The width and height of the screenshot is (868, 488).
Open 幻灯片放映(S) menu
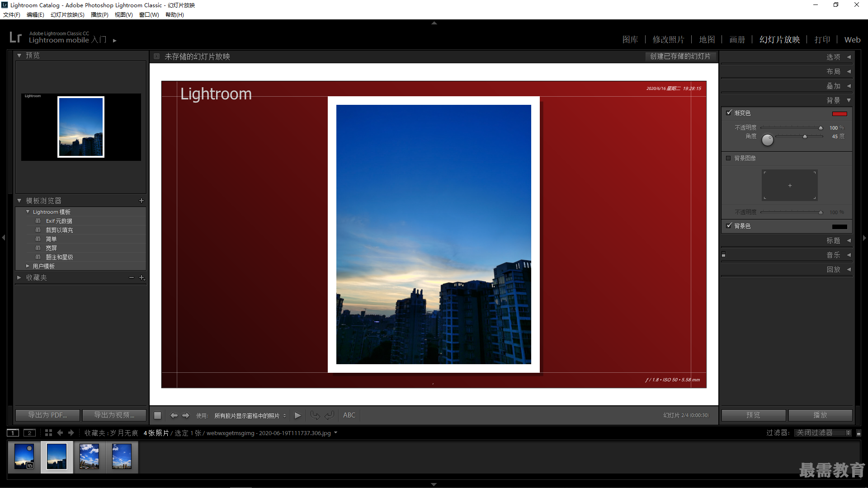[x=67, y=15]
